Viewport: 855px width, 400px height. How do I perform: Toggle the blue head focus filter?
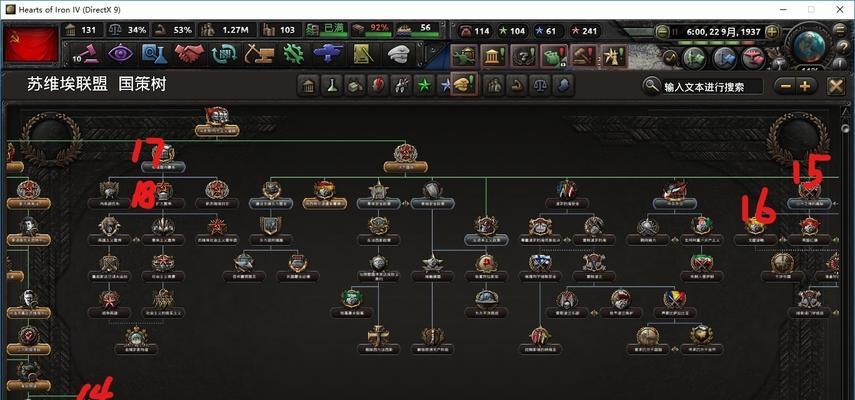(x=563, y=86)
